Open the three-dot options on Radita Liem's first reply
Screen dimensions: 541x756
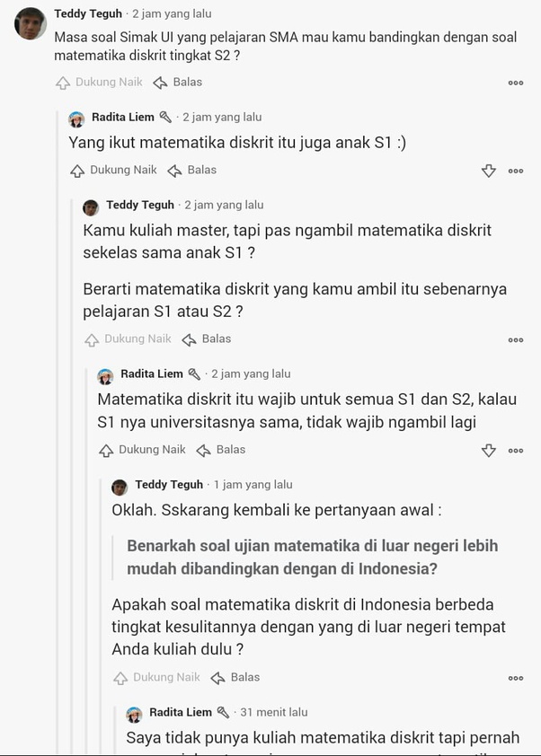[x=515, y=171]
